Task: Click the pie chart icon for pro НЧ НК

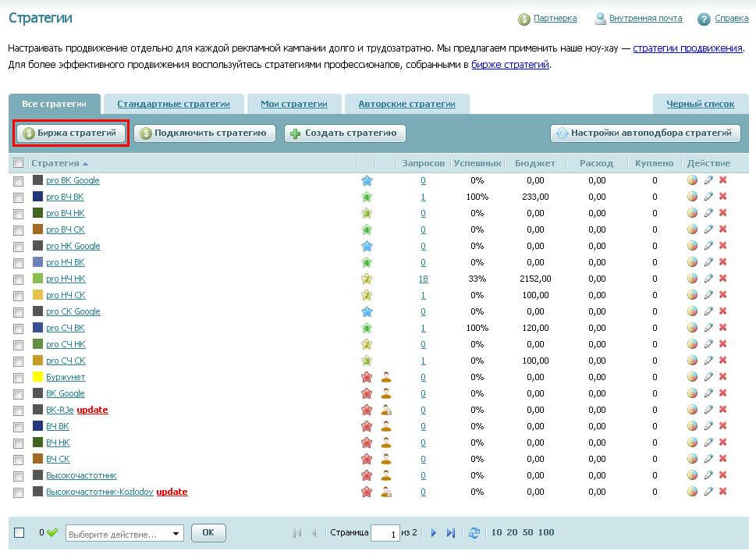Action: tap(692, 279)
